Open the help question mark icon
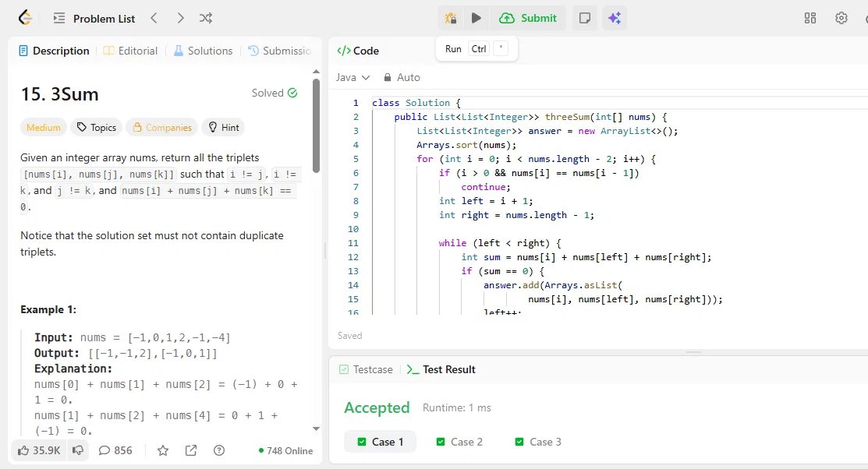This screenshot has width=868, height=469. 219,451
